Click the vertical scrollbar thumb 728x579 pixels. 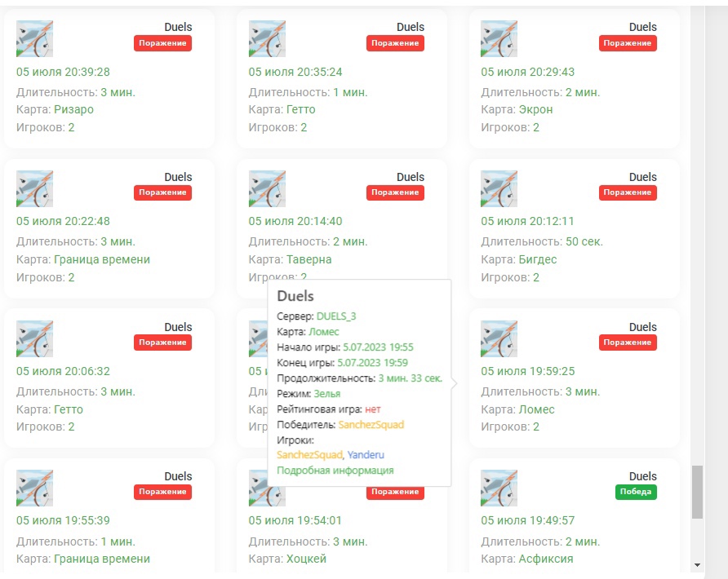pos(696,491)
